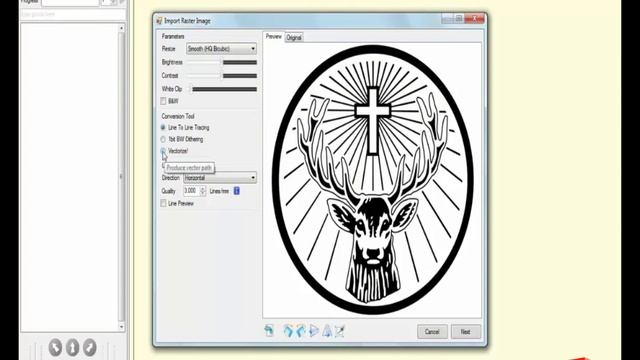Image resolution: width=640 pixels, height=360 pixels.
Task: Flip image vertically using the upright triangle icon
Action: point(327,331)
